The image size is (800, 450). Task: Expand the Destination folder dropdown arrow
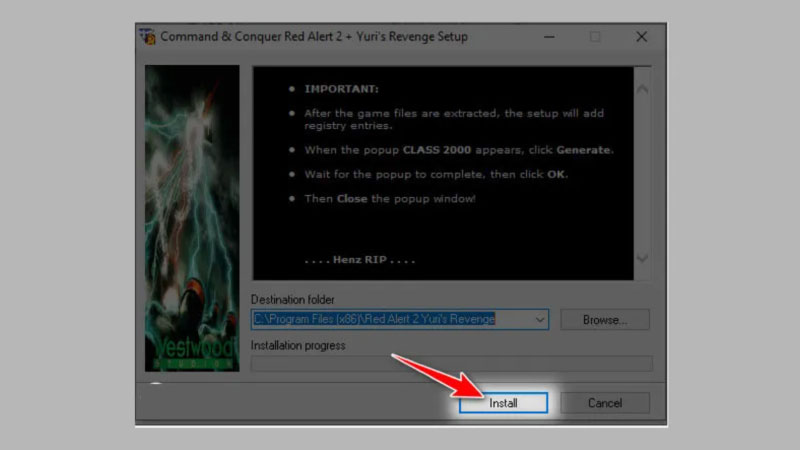coord(539,319)
